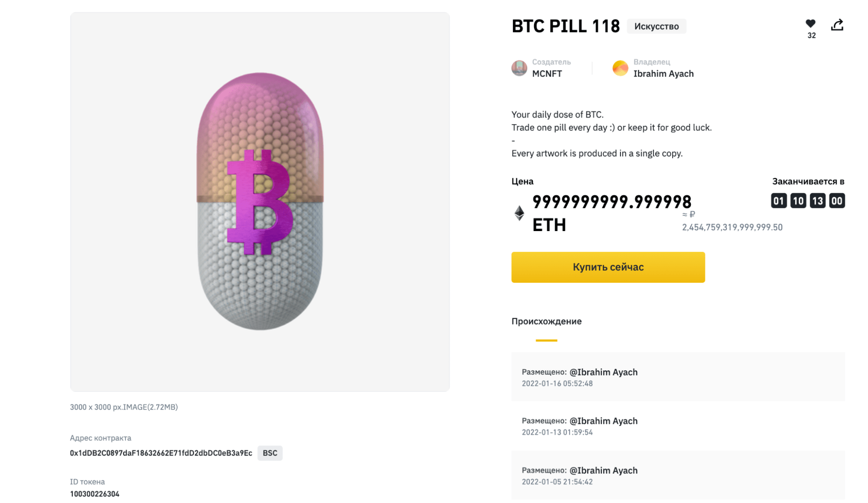
Task: Click the yellow wallet avatar next to Владелец
Action: pos(620,68)
